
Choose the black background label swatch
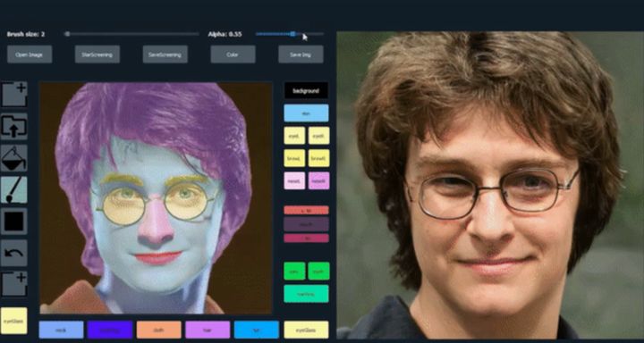click(307, 90)
